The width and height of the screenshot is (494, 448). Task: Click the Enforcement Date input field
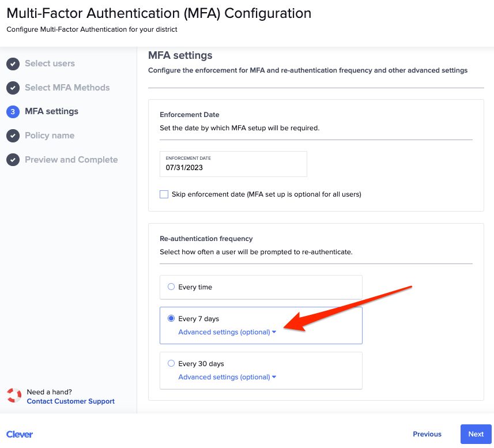click(x=233, y=167)
